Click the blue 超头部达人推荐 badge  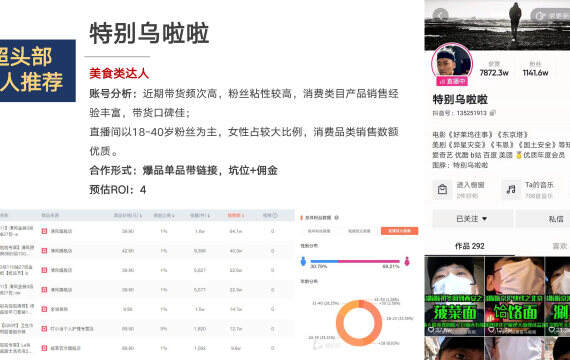click(38, 71)
